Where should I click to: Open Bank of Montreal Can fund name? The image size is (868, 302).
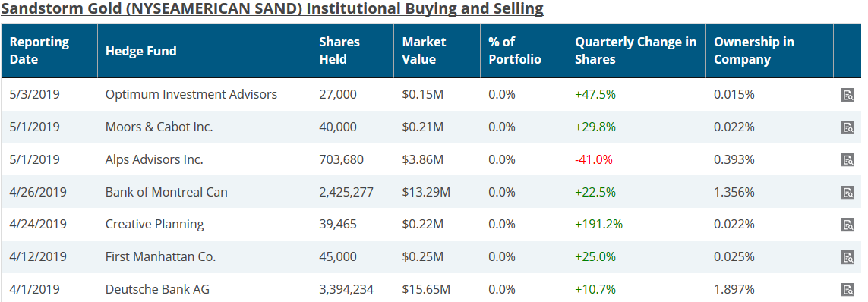click(166, 193)
